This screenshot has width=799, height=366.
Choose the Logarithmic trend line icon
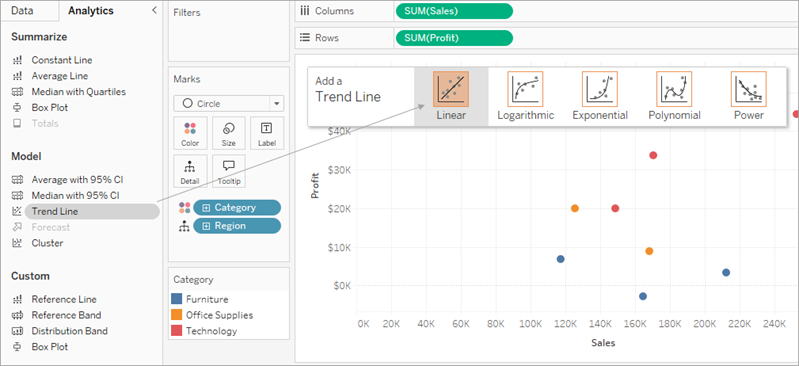point(525,89)
